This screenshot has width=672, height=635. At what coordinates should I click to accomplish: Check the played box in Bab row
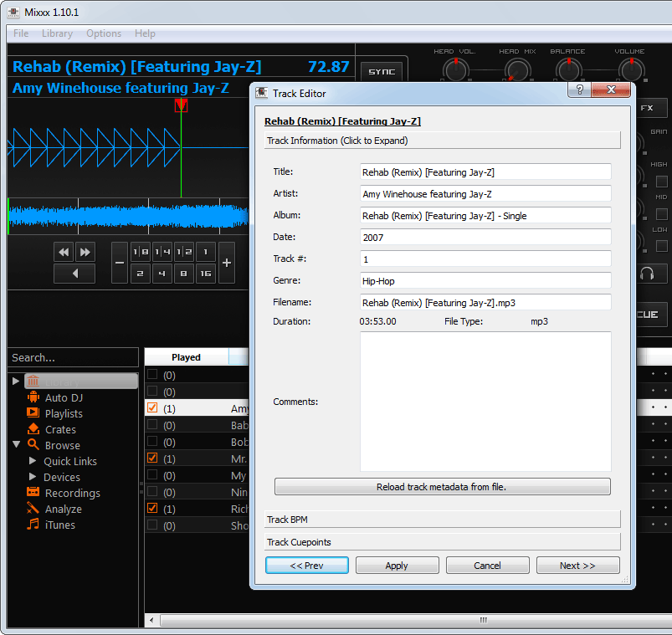pos(152,424)
